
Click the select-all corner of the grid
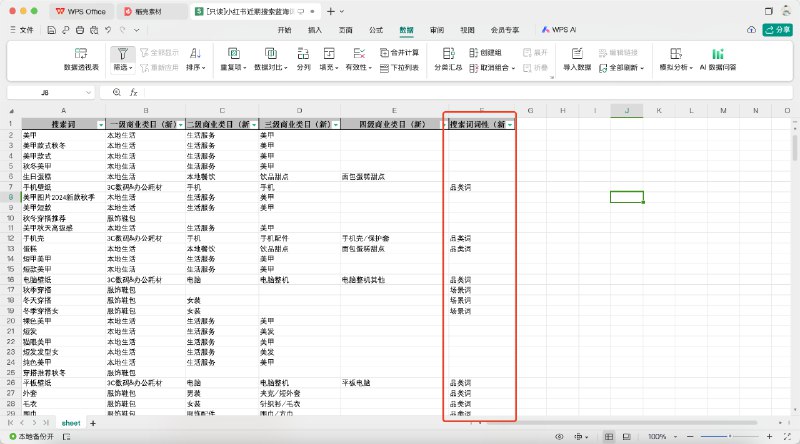coord(11,111)
